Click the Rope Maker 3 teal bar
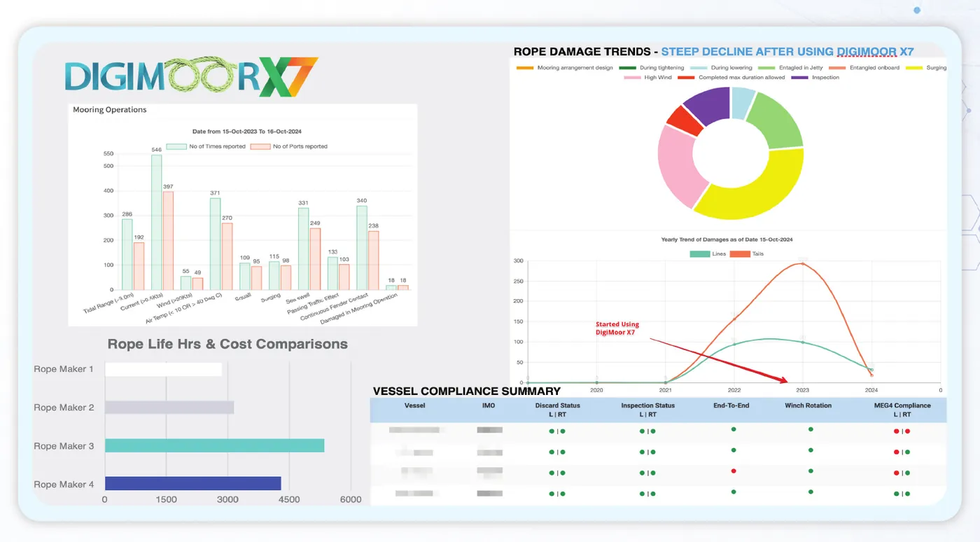 click(214, 445)
